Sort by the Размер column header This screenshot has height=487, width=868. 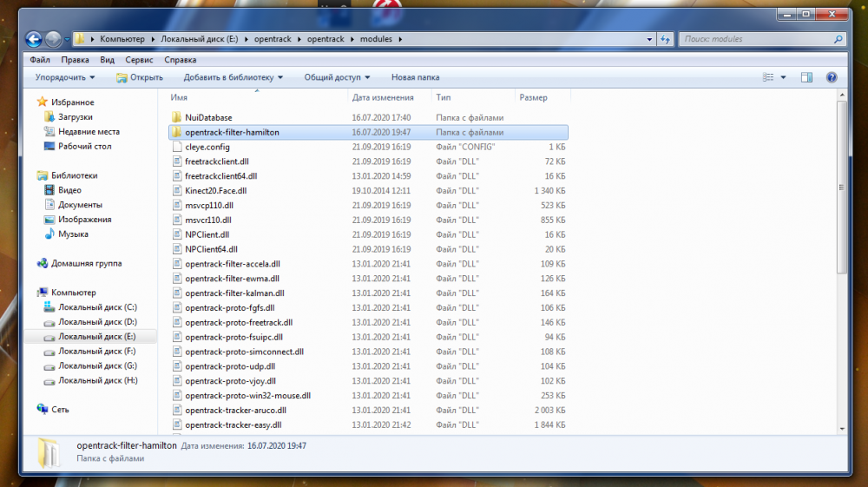pyautogui.click(x=534, y=97)
